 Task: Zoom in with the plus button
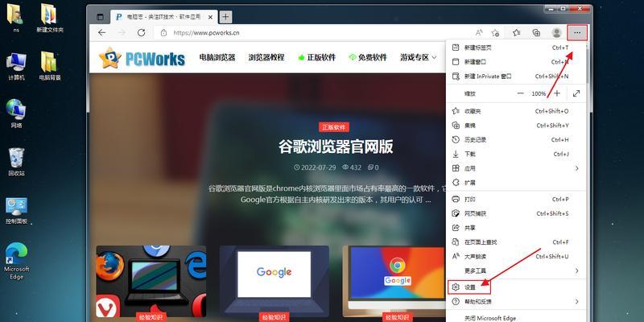click(x=557, y=93)
